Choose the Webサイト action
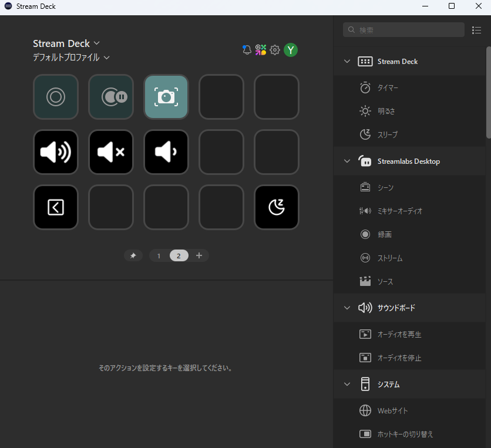 point(409,410)
